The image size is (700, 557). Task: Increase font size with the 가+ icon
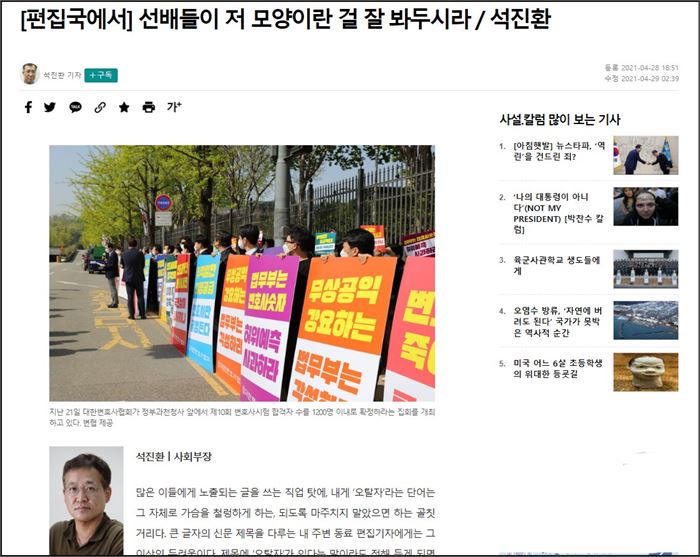coord(174,107)
